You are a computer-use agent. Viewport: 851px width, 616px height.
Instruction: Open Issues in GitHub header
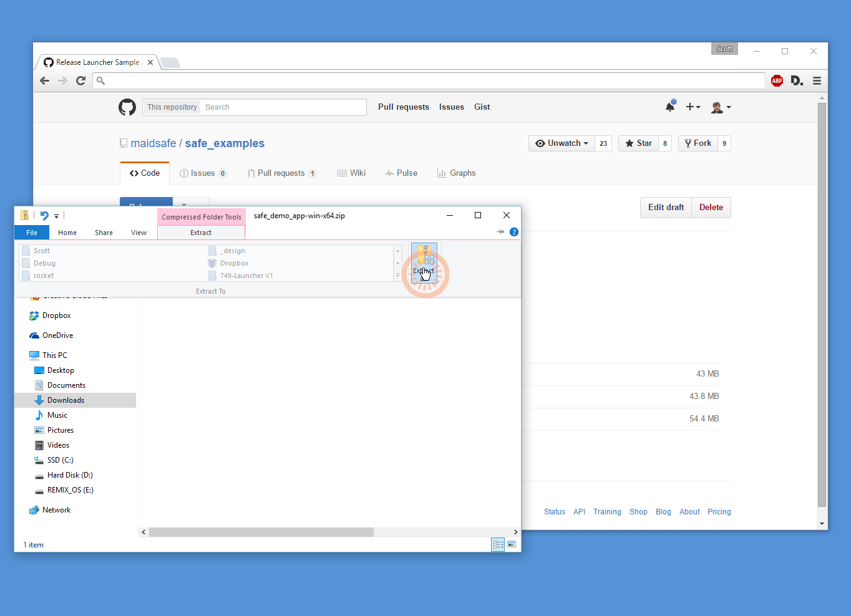click(x=452, y=107)
